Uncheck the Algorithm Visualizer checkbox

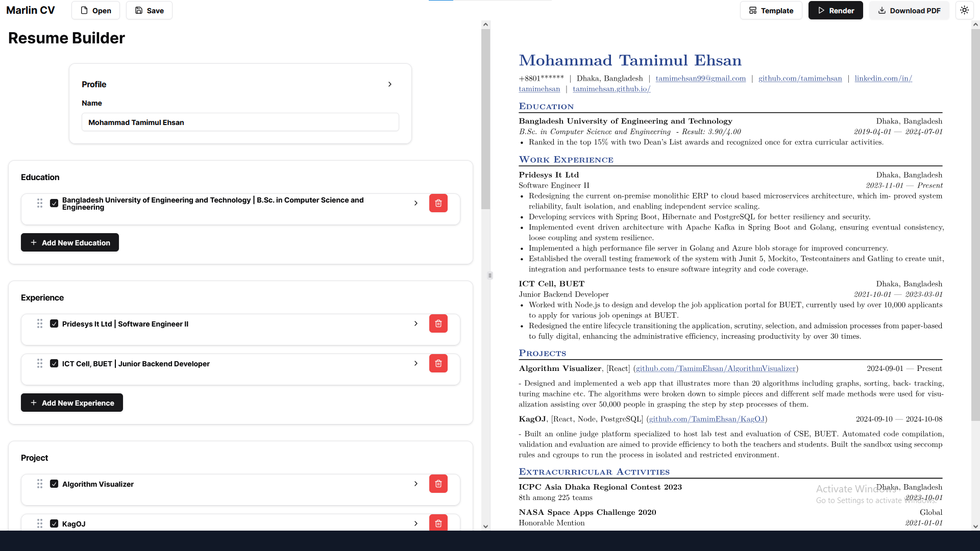(54, 484)
